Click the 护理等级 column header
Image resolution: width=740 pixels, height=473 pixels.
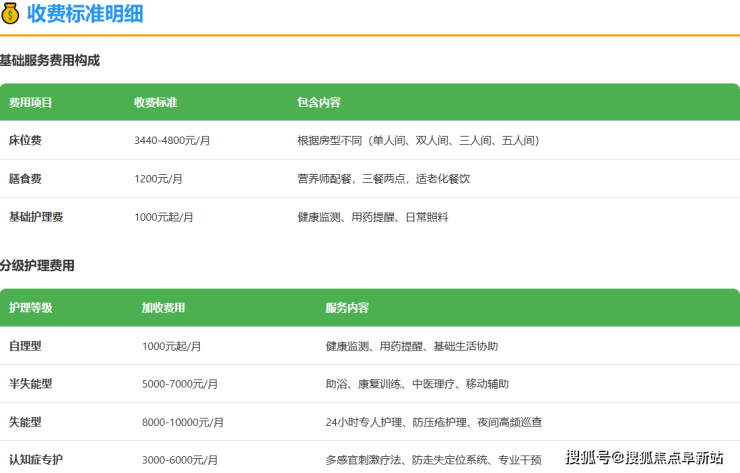coord(30,308)
